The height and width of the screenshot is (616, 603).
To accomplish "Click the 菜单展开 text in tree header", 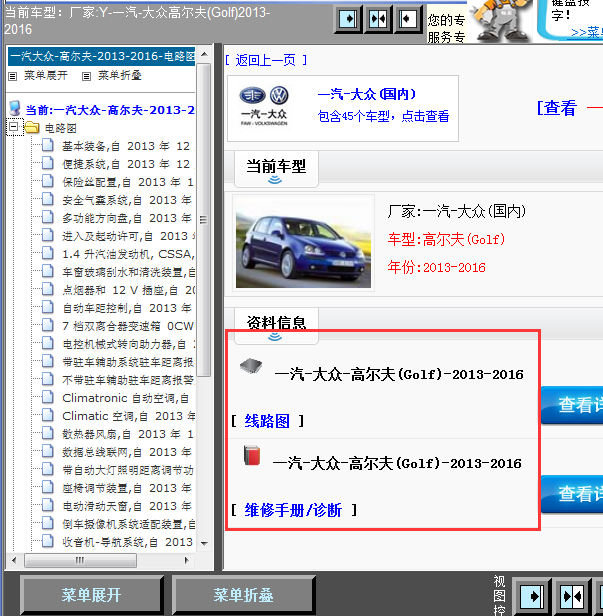I will pyautogui.click(x=46, y=76).
